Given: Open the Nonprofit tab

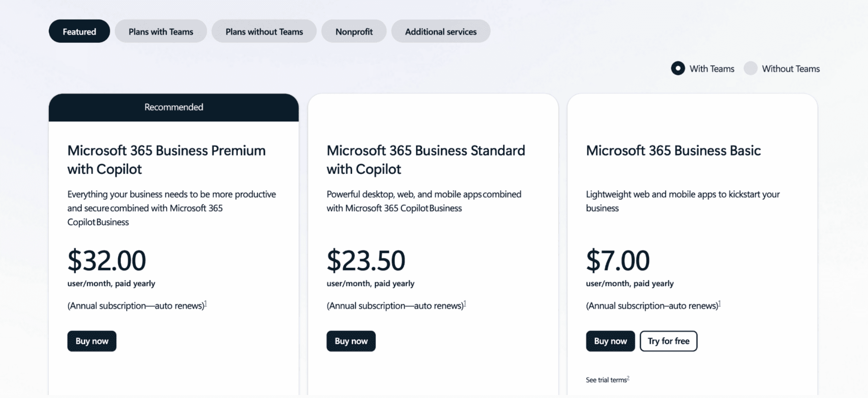Looking at the screenshot, I should tap(354, 31).
